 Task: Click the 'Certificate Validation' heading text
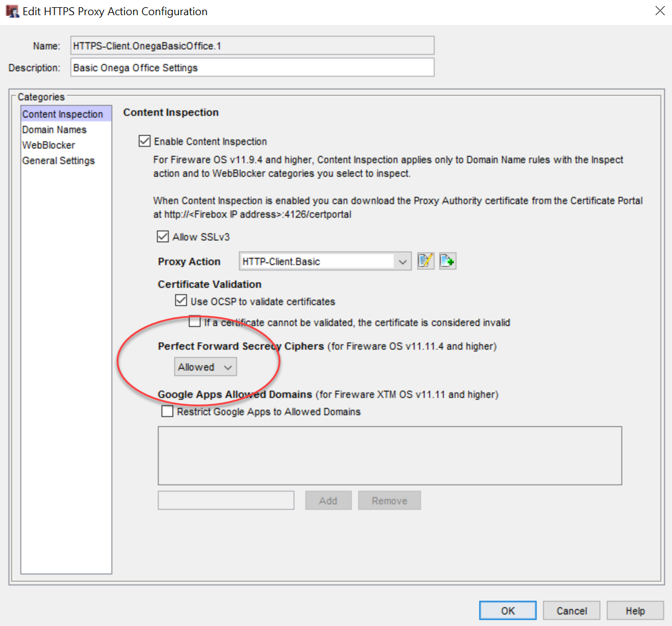pyautogui.click(x=209, y=284)
